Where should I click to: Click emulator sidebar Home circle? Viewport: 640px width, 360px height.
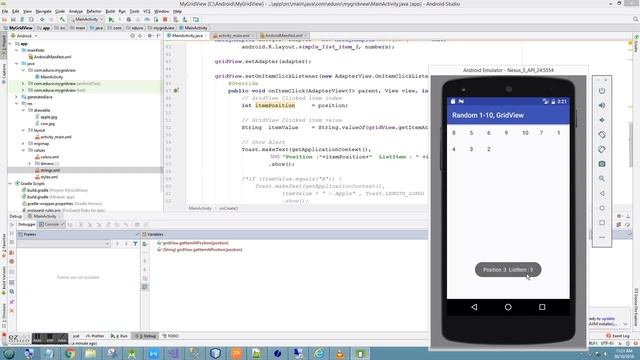(x=602, y=208)
